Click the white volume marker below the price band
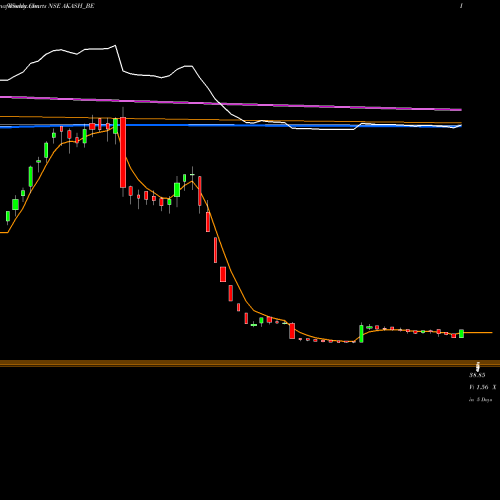 [478, 367]
